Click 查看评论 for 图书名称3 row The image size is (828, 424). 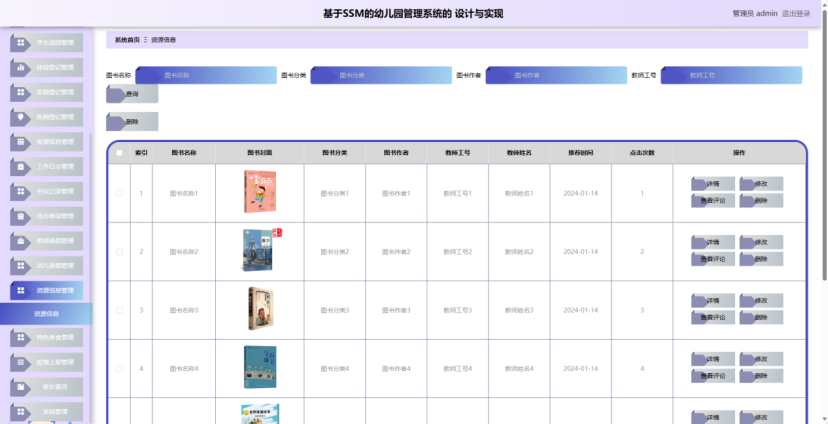(713, 317)
